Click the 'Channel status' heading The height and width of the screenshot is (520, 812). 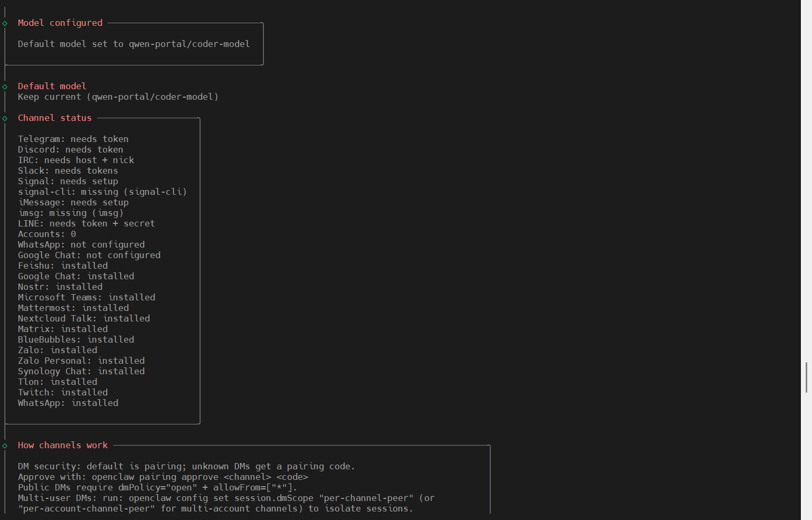pos(55,118)
